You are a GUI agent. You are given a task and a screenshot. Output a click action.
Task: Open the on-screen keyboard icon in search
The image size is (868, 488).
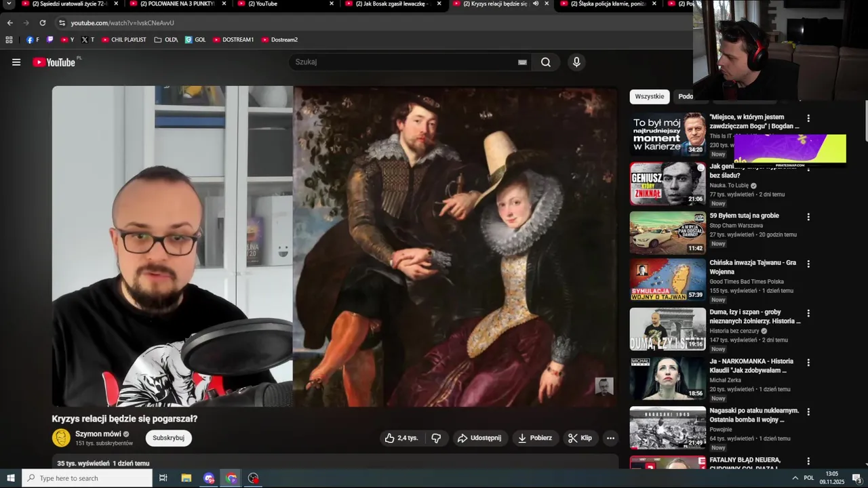[x=522, y=62]
